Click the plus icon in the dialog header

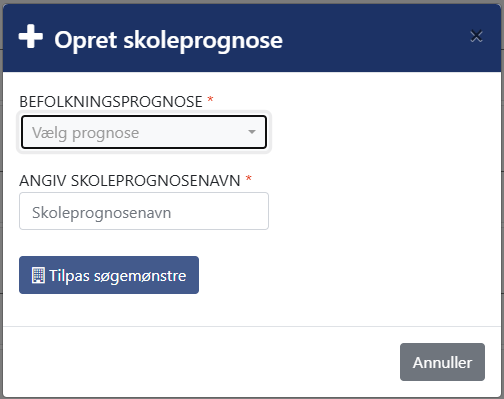click(31, 36)
